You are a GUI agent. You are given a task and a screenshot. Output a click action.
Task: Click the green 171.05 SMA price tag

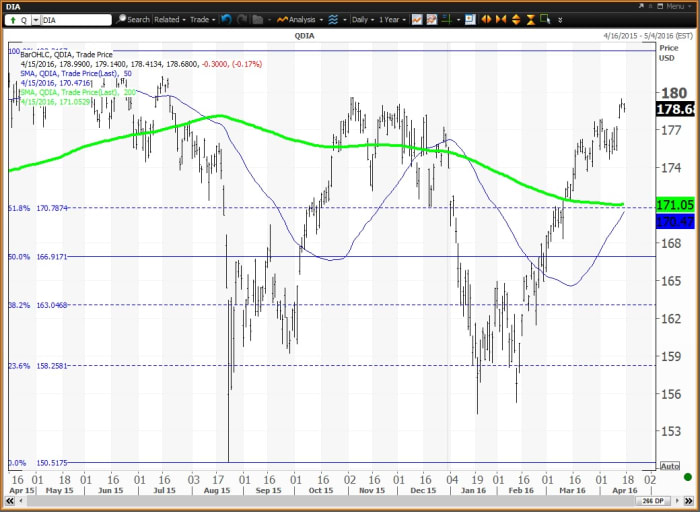[x=675, y=205]
